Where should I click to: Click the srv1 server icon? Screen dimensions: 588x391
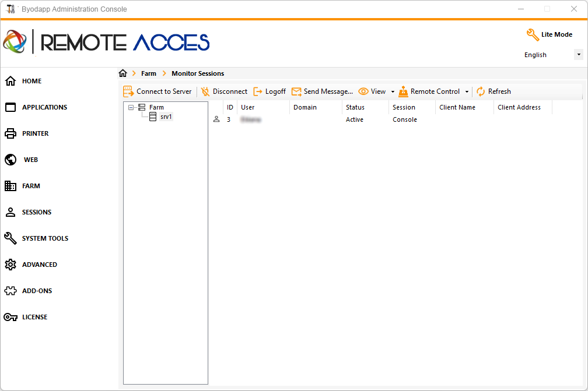point(153,117)
